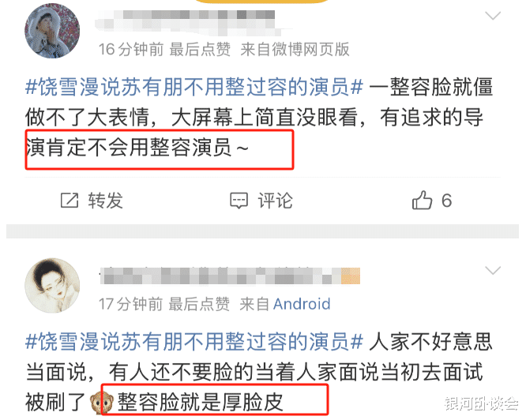This screenshot has height=420, width=526.
Task: Click the monkey emoji in second post
Action: point(103,402)
